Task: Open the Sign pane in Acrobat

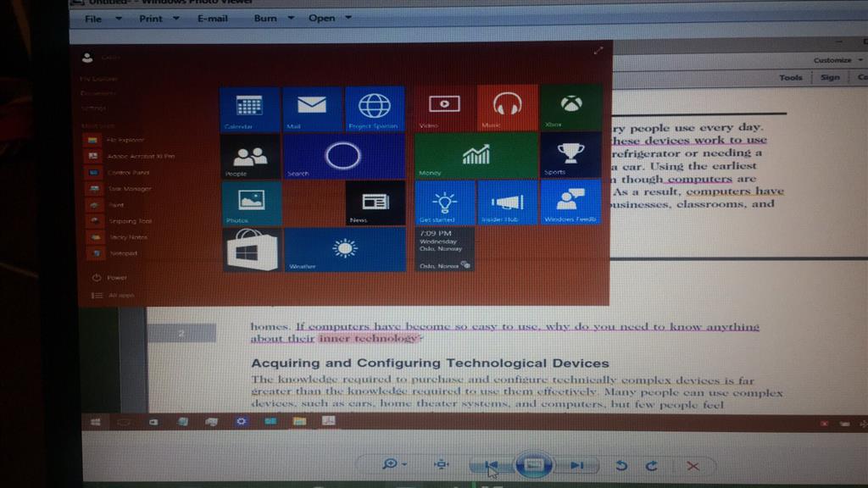Action: pyautogui.click(x=830, y=77)
